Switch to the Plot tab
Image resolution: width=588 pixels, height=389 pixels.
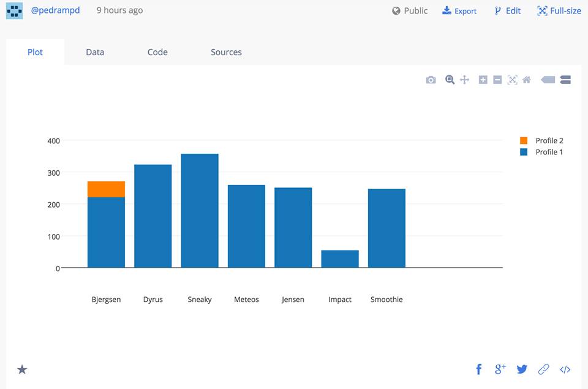click(x=36, y=52)
